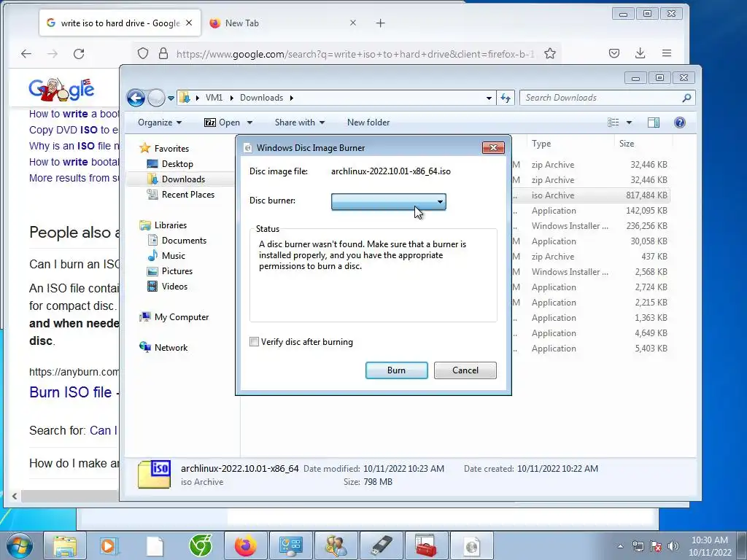Image resolution: width=747 pixels, height=560 pixels.
Task: Open Videos library
Action: click(174, 286)
